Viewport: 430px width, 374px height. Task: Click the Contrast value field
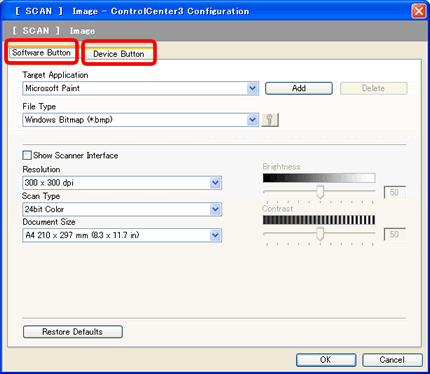pos(395,234)
